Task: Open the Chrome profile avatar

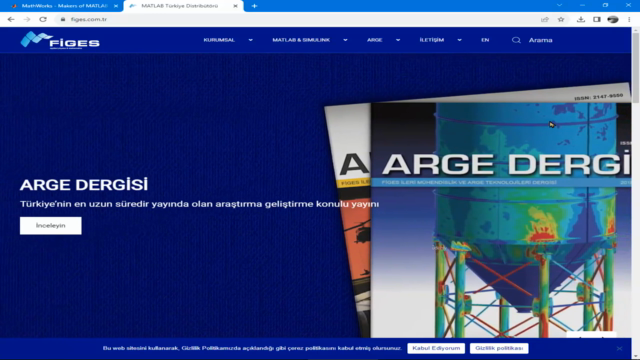Action: pos(613,19)
